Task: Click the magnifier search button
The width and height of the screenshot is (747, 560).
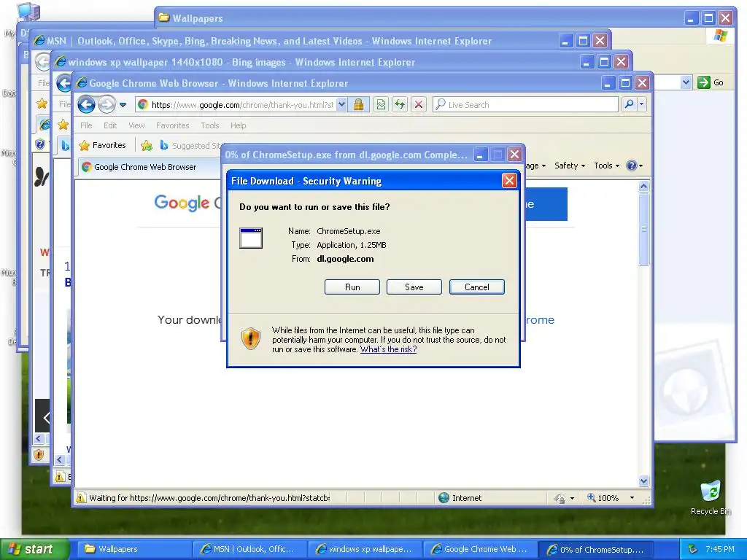Action: point(629,104)
